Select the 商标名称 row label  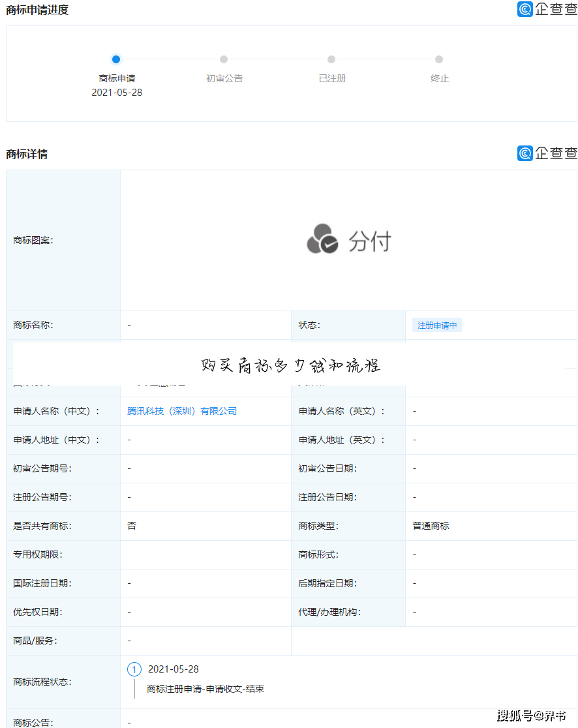pos(33,326)
